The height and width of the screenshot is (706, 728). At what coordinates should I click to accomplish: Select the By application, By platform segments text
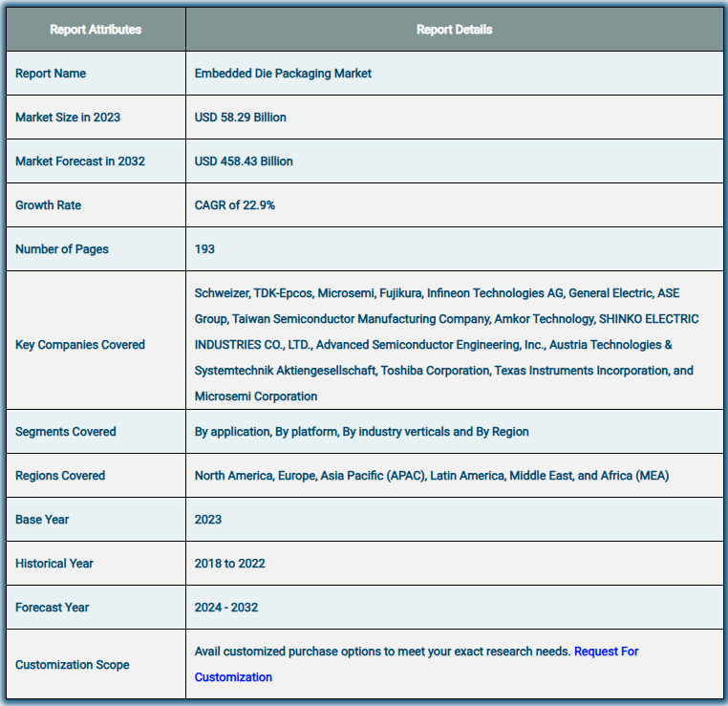click(362, 432)
